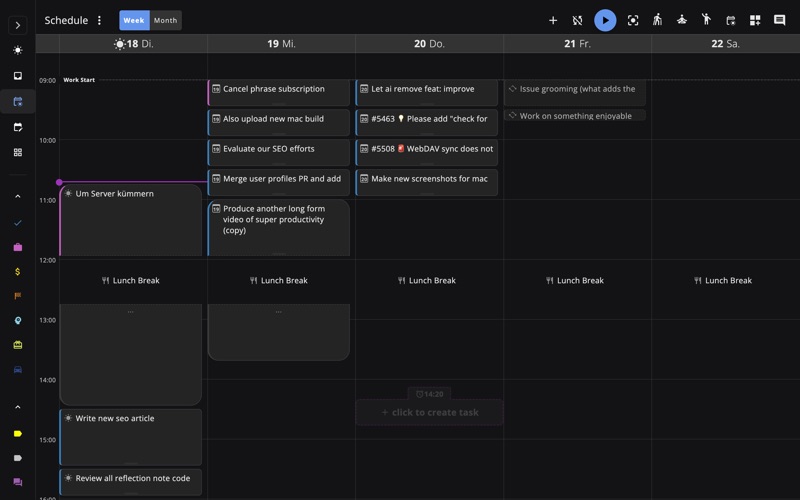Open task Cancel phrase subscription

click(x=279, y=92)
